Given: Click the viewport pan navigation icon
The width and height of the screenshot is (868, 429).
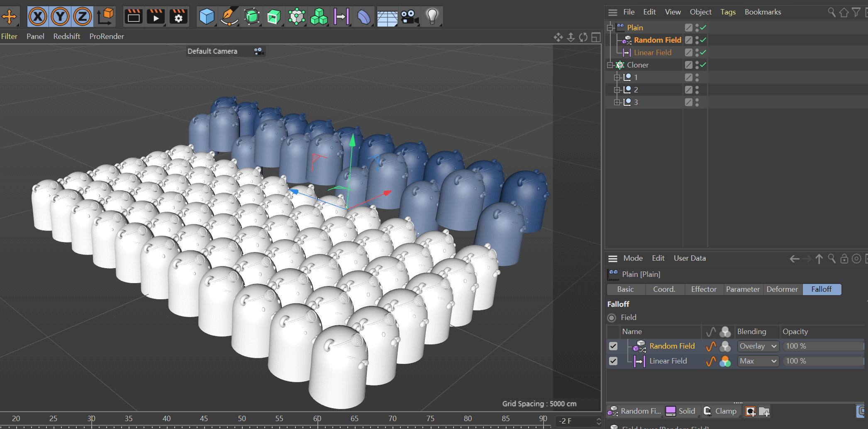Looking at the screenshot, I should (558, 37).
